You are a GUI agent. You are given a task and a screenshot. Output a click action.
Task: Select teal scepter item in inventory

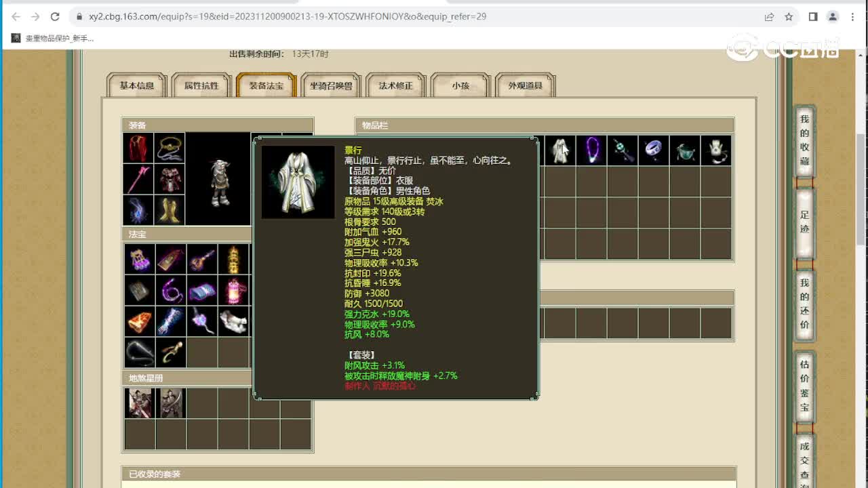(x=623, y=150)
